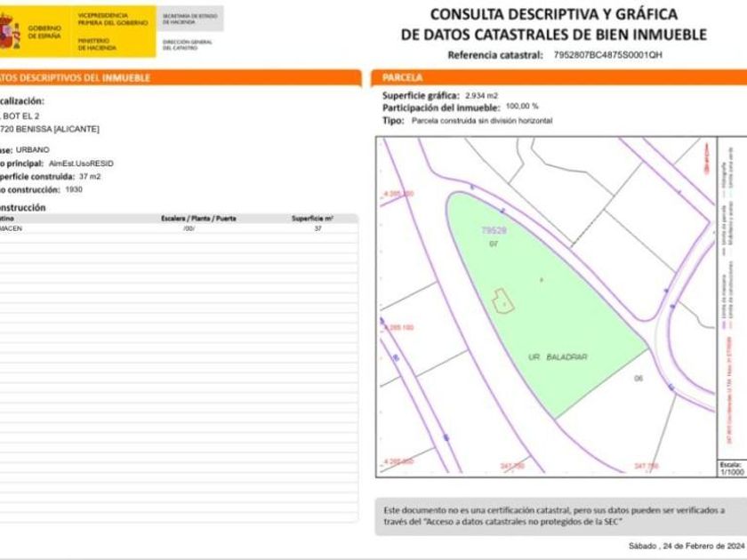Click the 'Referencia catastral:' label
747x560 pixels.
(495, 55)
